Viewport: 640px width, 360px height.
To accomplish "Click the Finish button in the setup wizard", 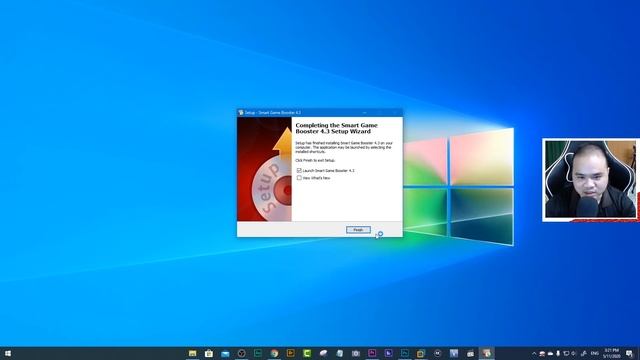I will (x=358, y=230).
